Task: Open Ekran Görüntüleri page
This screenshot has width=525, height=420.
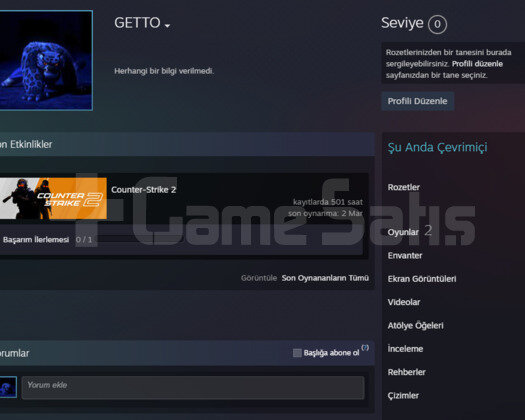Action: 422,279
